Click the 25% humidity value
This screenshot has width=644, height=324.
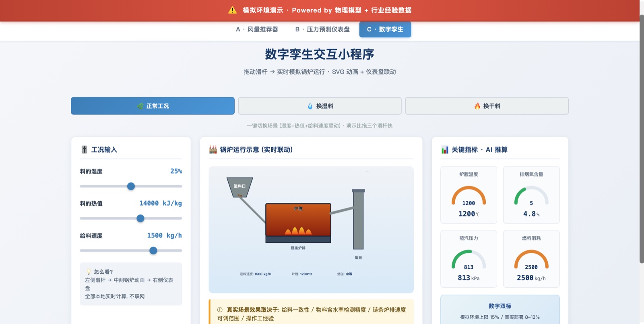coord(176,171)
